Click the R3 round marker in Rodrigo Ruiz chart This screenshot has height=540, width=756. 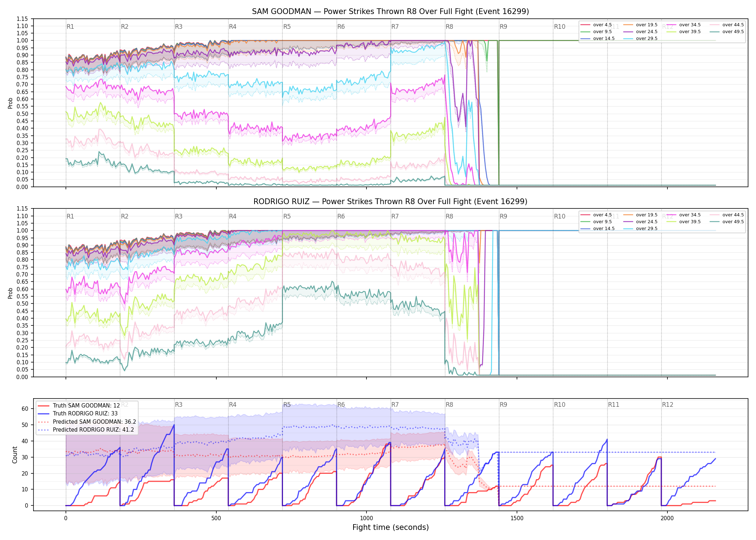(179, 216)
